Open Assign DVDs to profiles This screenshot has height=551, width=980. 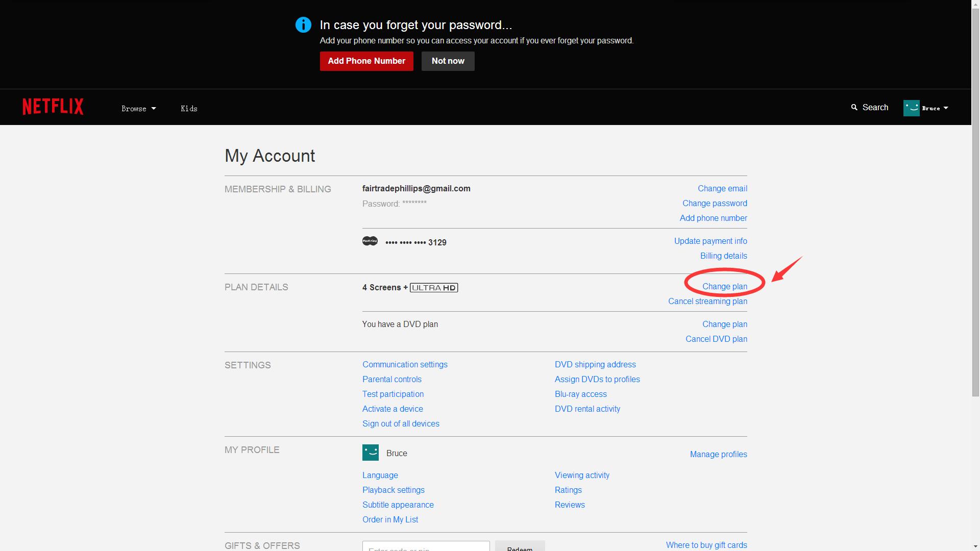(x=597, y=379)
